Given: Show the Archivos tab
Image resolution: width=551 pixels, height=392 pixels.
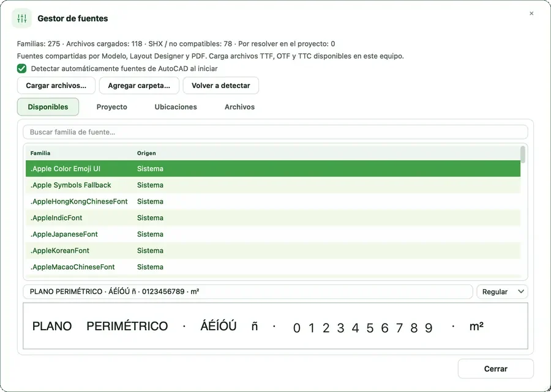Looking at the screenshot, I should pyautogui.click(x=239, y=106).
